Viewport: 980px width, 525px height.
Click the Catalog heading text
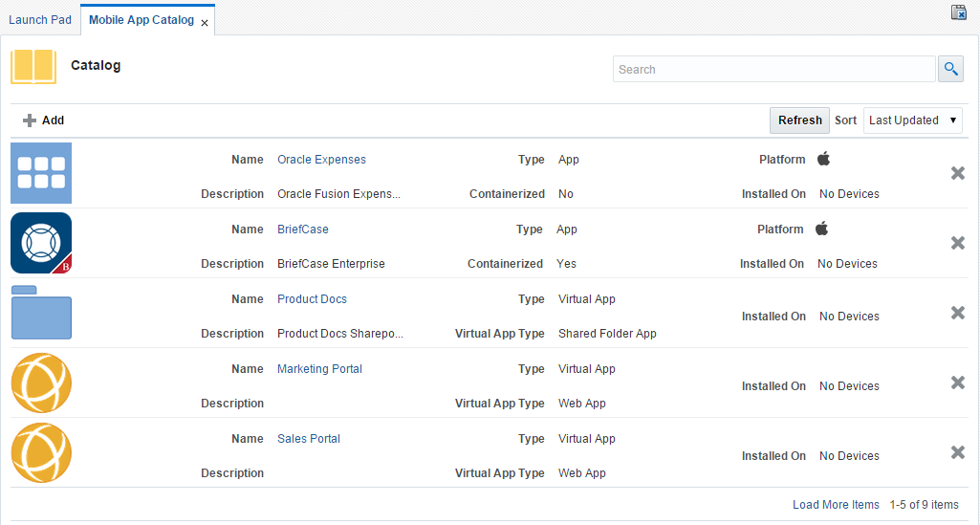click(96, 65)
